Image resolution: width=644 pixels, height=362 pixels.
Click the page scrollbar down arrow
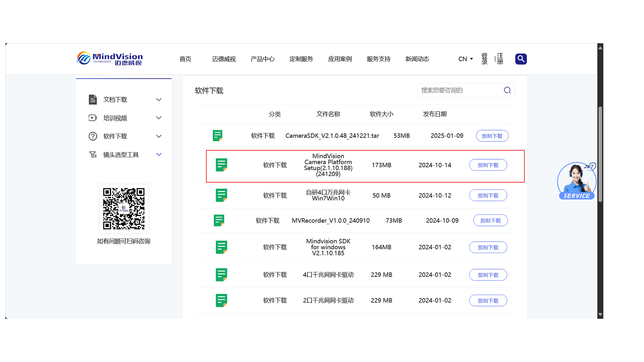point(600,314)
